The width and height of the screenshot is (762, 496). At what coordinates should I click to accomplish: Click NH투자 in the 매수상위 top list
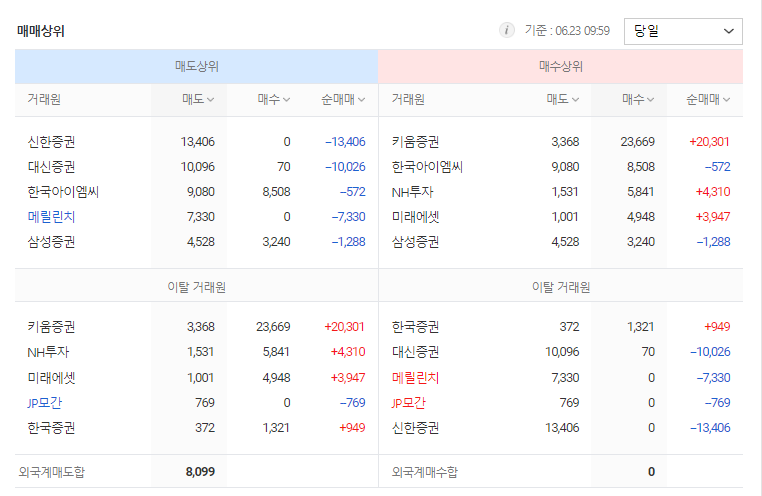[x=412, y=192]
